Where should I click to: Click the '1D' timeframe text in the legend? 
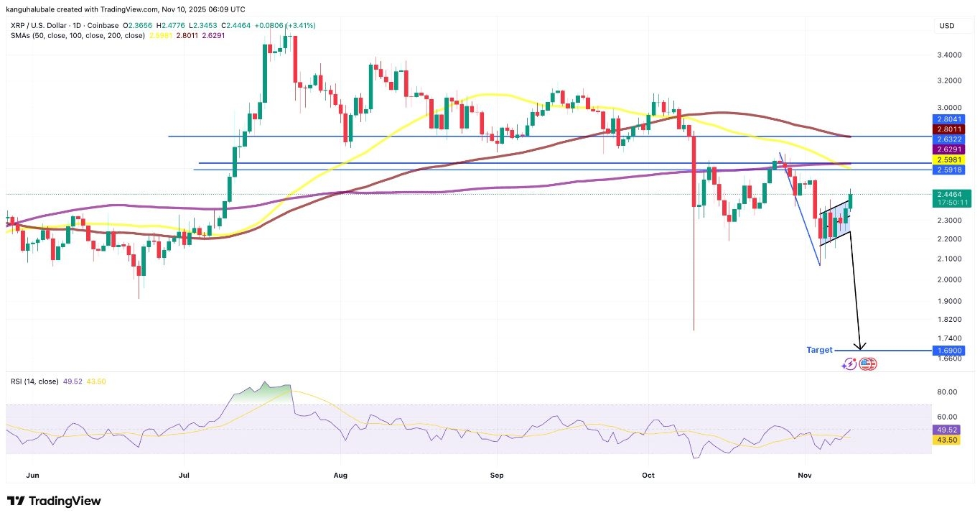click(x=76, y=24)
